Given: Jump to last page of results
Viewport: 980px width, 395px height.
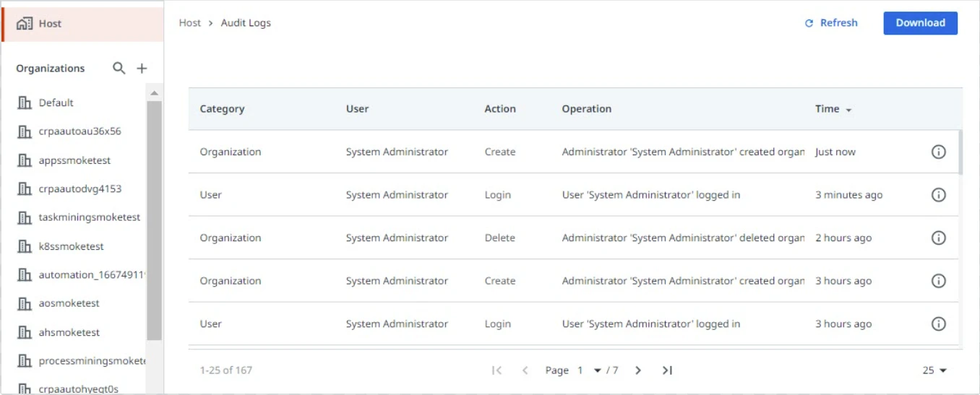Looking at the screenshot, I should point(667,370).
